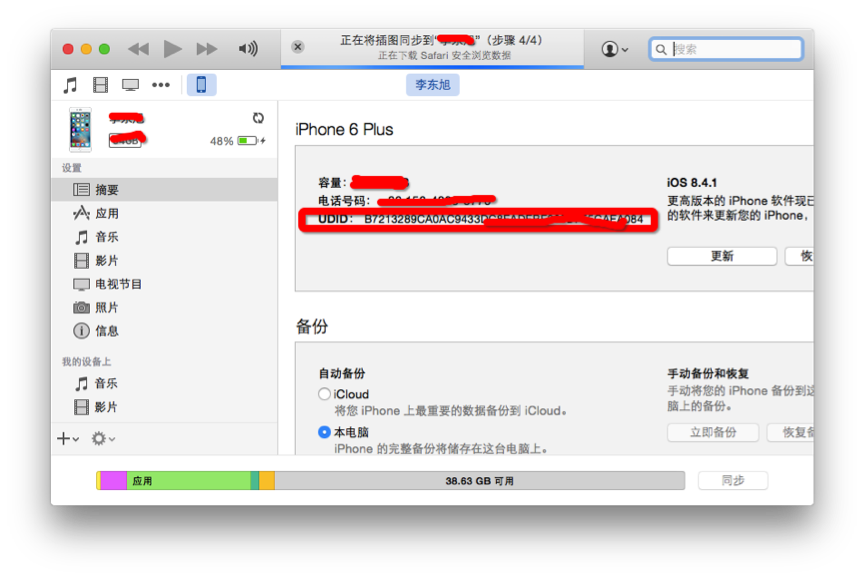
Task: Click the sync spinner icon beside device name
Action: (258, 118)
